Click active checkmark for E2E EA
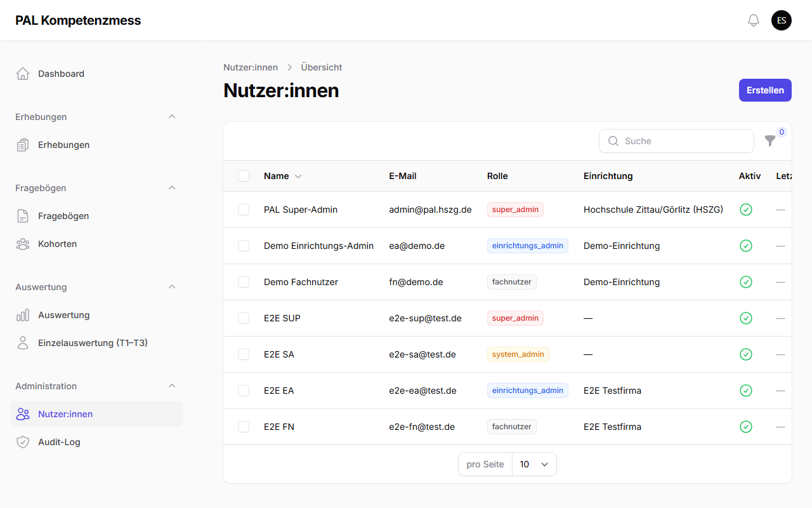 [x=746, y=391]
